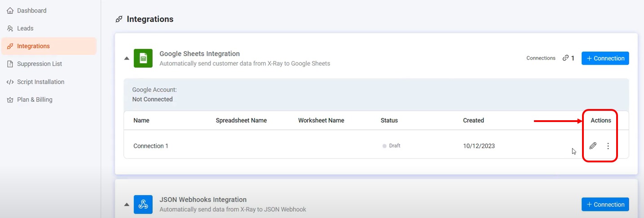Viewport: 644px width, 218px height.
Task: Collapse the JSON Webhooks Integration section
Action: [x=127, y=205]
